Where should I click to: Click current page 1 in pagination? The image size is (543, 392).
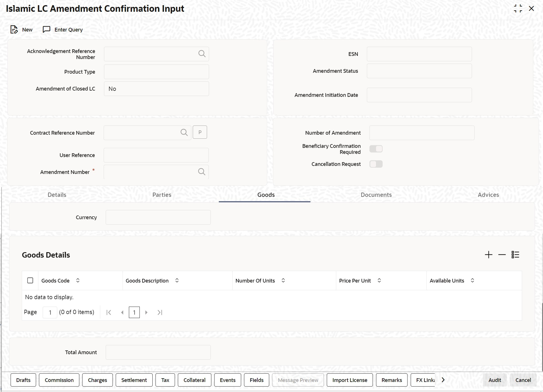tap(134, 312)
